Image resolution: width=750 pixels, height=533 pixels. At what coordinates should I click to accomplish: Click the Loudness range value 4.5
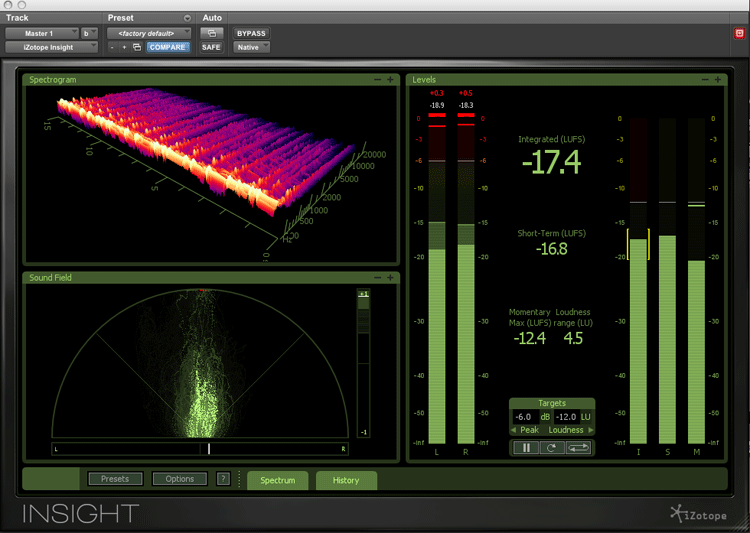(x=573, y=338)
